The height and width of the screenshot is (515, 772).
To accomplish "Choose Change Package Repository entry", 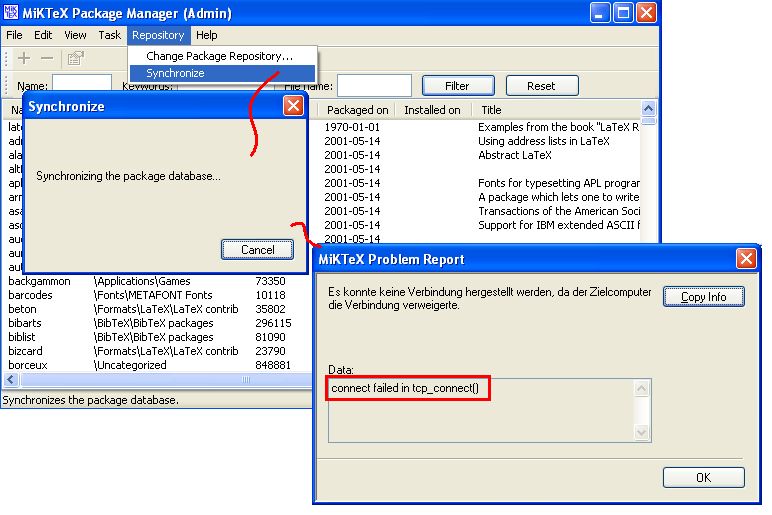I will coord(223,56).
